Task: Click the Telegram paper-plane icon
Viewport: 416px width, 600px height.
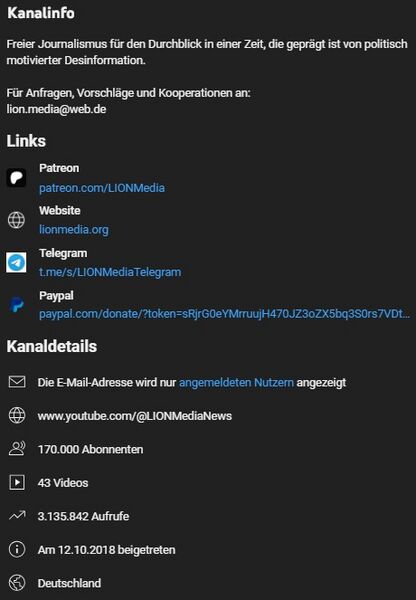Action: [x=16, y=262]
